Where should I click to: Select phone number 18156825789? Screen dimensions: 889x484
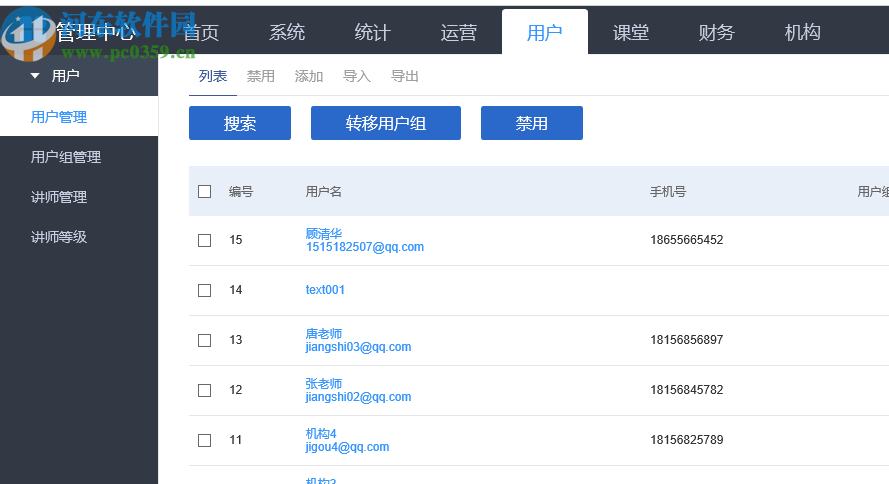point(687,440)
